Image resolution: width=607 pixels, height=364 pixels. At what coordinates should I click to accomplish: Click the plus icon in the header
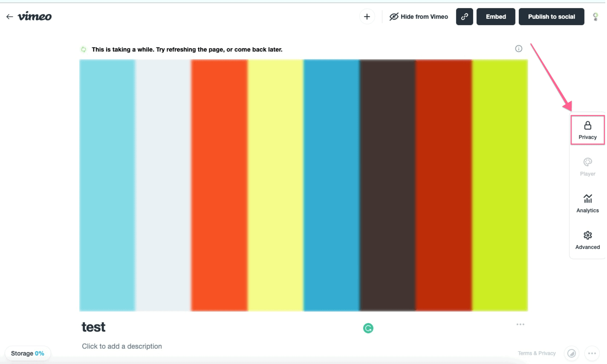click(x=367, y=17)
